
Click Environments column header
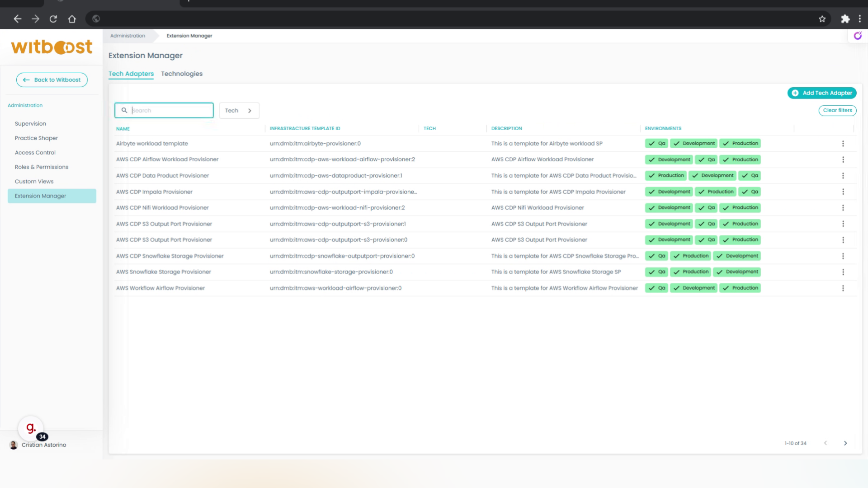tap(663, 129)
